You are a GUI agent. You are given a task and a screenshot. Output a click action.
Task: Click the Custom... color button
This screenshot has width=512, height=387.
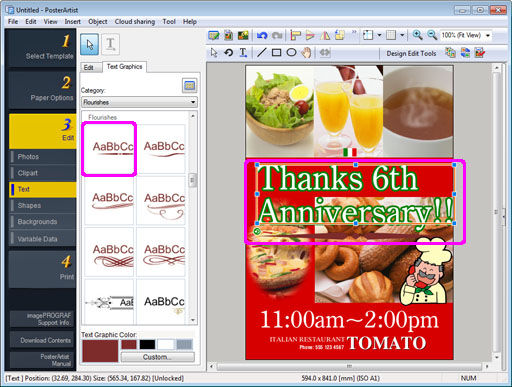click(157, 357)
